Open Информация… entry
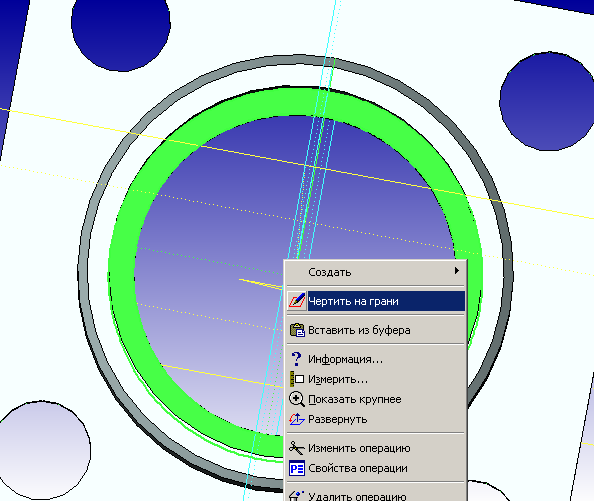 click(x=375, y=359)
